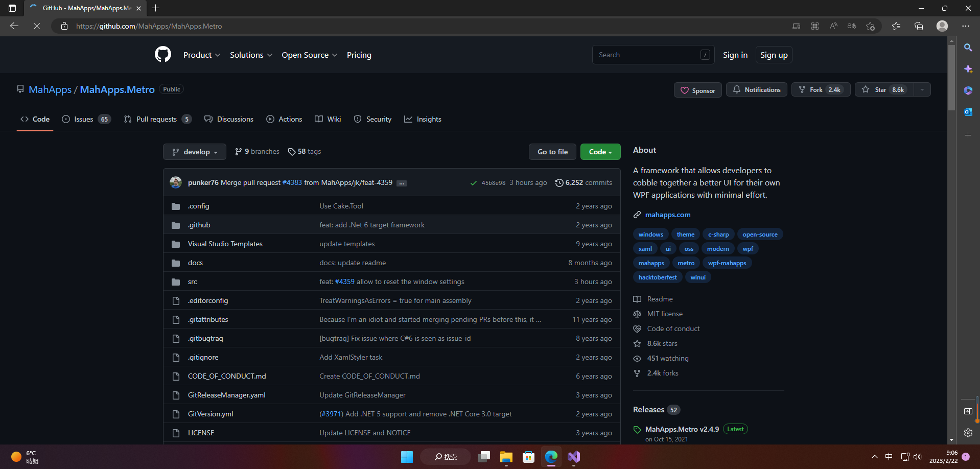Click the Sponsor button

point(697,90)
